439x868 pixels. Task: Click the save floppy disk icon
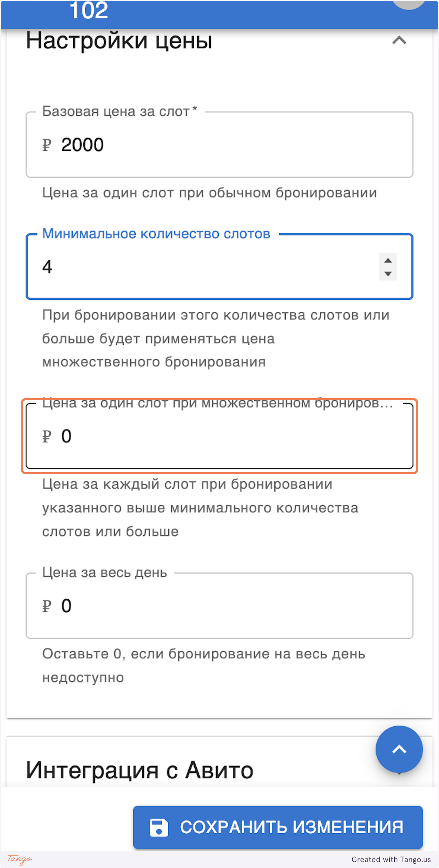(x=160, y=826)
